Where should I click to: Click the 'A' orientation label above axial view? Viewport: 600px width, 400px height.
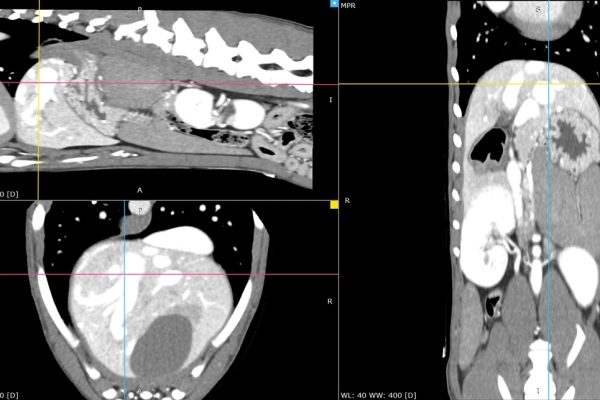pyautogui.click(x=140, y=189)
